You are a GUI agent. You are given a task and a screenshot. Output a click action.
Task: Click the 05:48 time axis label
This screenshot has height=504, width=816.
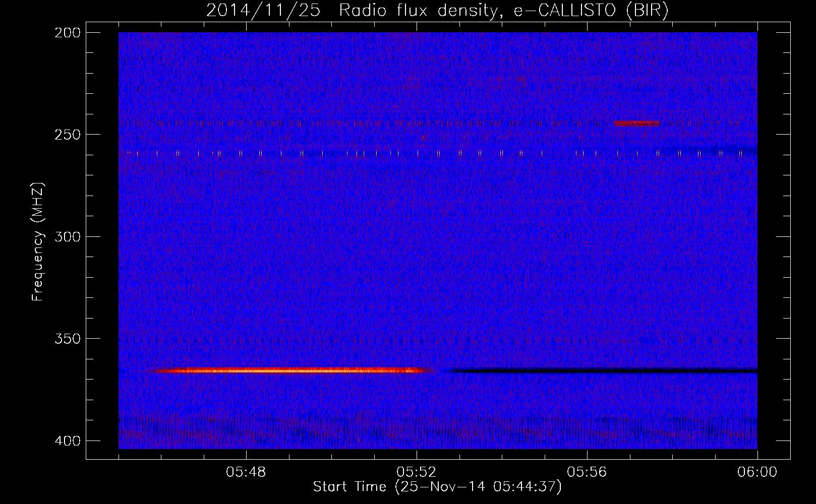(246, 472)
